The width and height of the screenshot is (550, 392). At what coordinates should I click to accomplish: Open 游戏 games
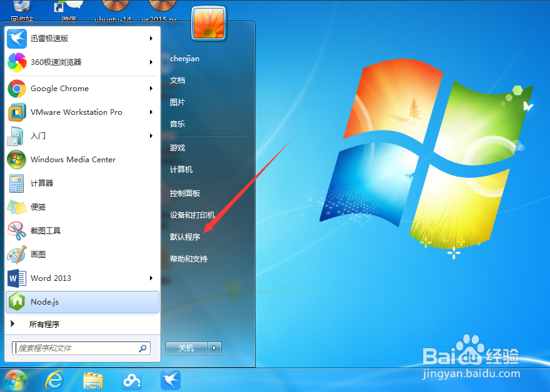point(177,148)
